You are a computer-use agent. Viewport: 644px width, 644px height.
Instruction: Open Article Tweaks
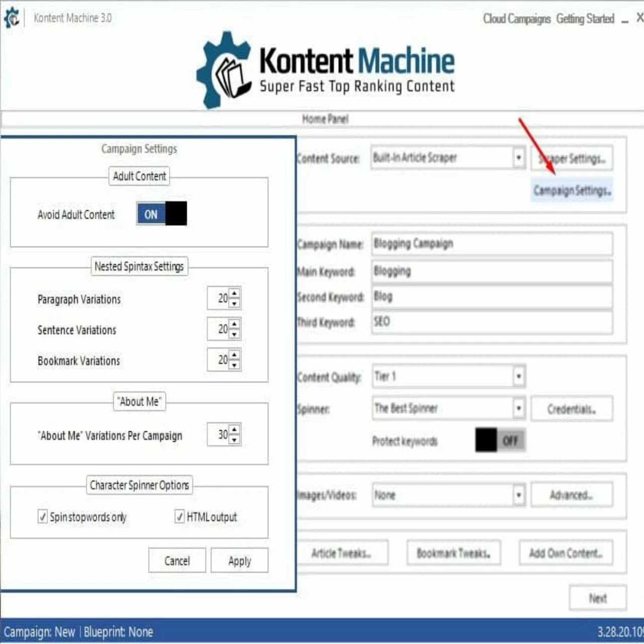342,553
